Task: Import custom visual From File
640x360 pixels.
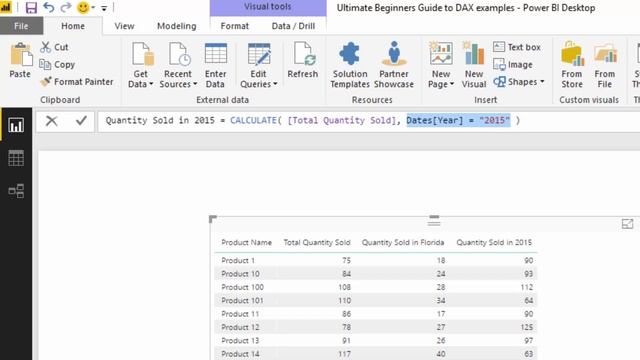Action: click(605, 65)
